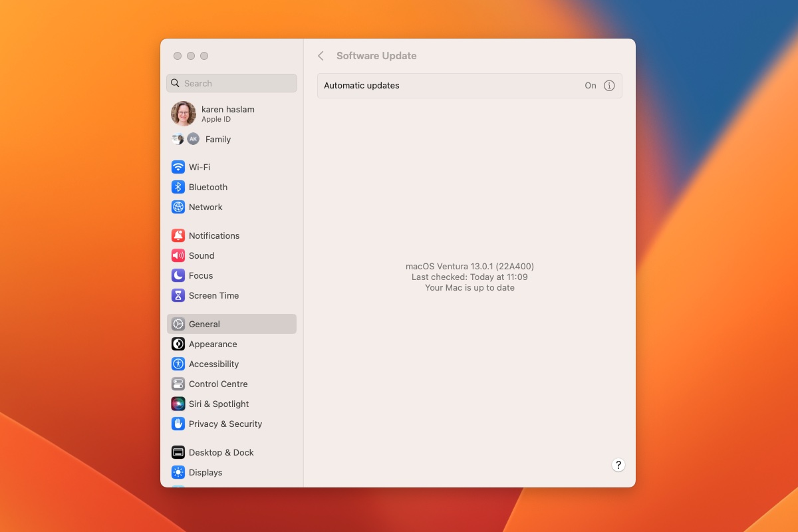Click Your Mac is up to date text
798x532 pixels.
[x=469, y=287]
